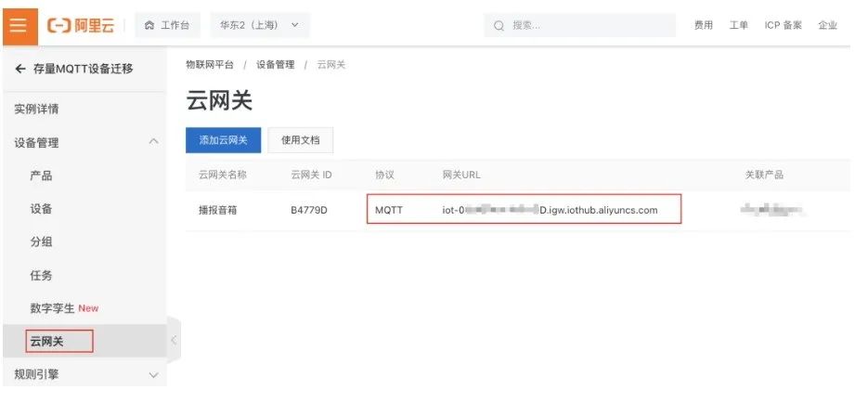Viewport: 868px width, 403px height.
Task: Go to 设备管理 breadcrumb
Action: [275, 65]
